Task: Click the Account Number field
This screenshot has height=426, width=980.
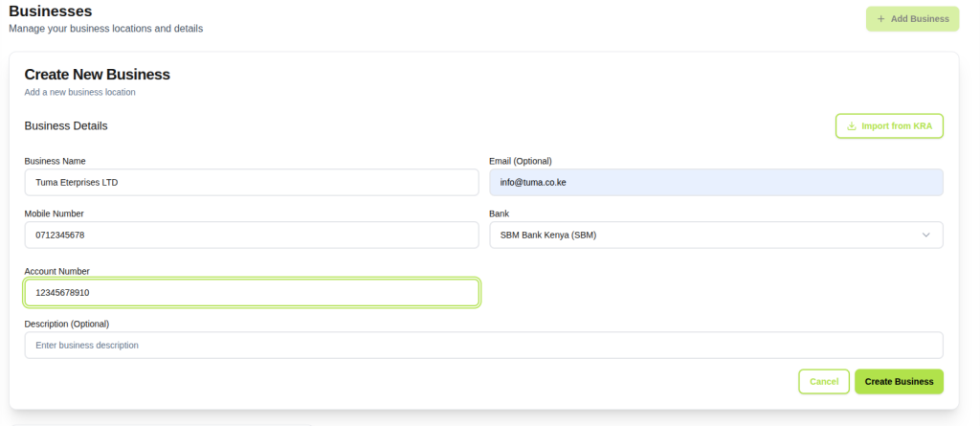Action: point(252,292)
